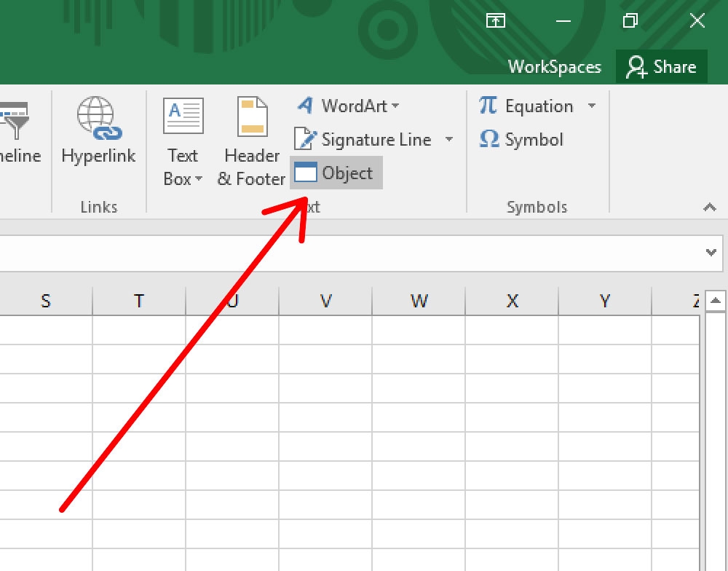Select column S header
The image size is (728, 571).
click(46, 301)
